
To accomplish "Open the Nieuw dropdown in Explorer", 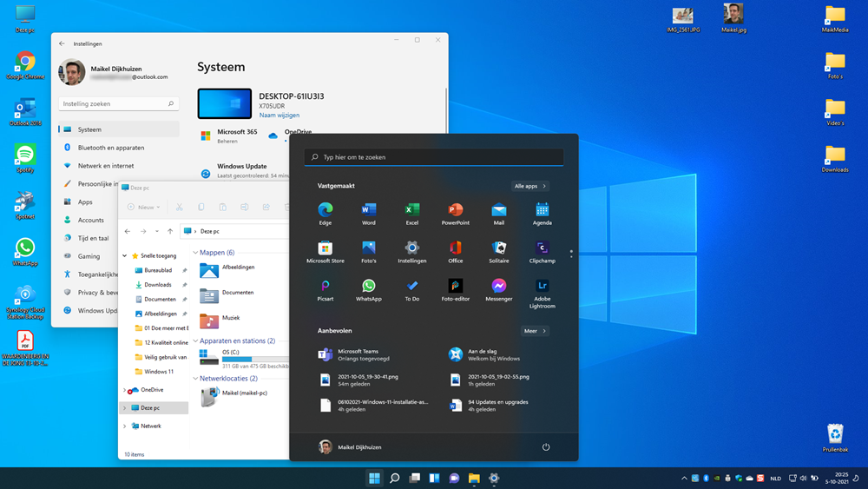I will 144,207.
